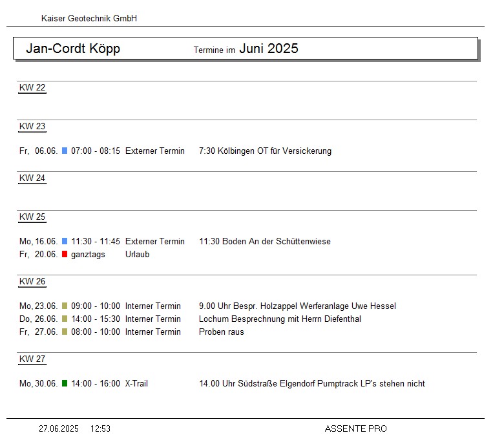Screen dimensions: 504x444
Task: Click the blue marker for 06.06. appointment
Action: [x=65, y=151]
